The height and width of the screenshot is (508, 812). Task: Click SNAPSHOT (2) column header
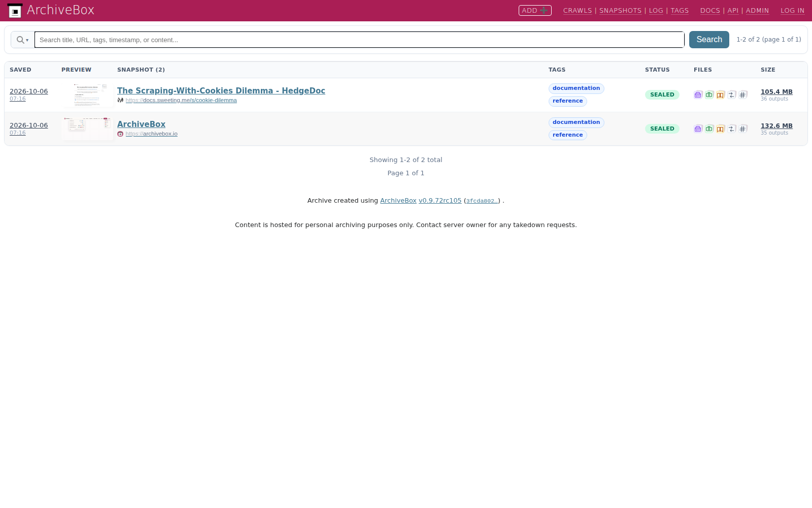pos(141,70)
